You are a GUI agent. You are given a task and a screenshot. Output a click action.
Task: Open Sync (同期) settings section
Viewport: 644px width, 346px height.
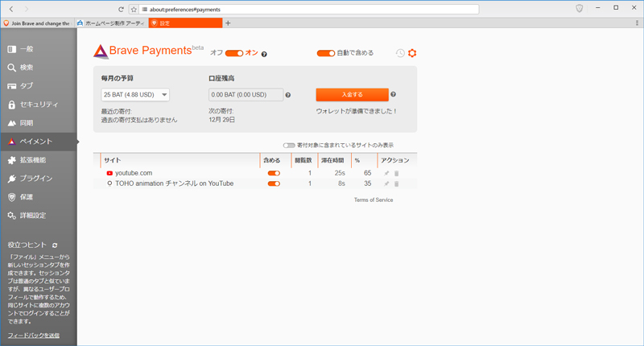[x=38, y=123]
